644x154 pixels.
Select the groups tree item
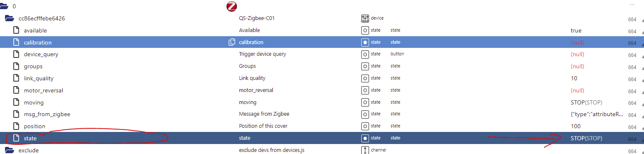tap(33, 66)
